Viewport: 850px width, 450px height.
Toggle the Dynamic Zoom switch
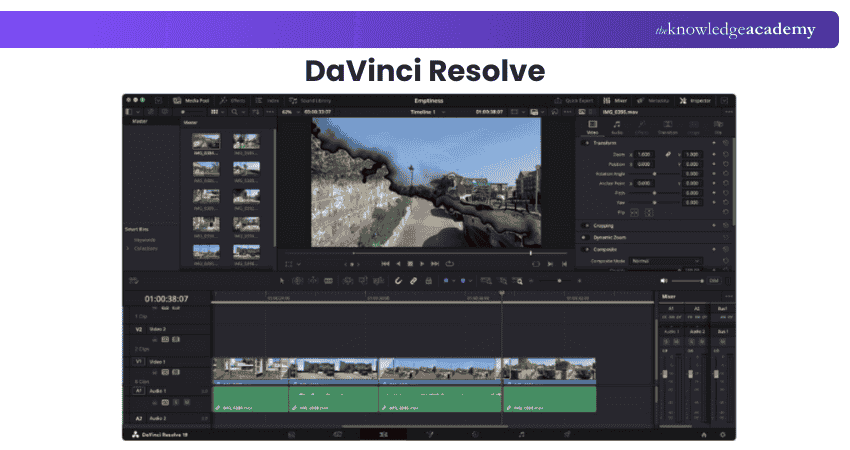585,237
